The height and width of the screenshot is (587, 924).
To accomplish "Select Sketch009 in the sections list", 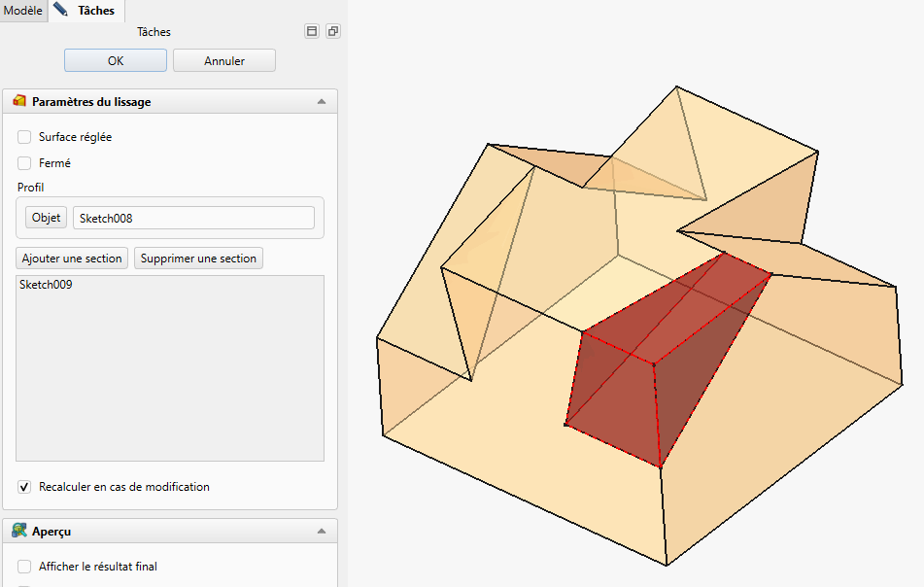I will click(x=46, y=285).
